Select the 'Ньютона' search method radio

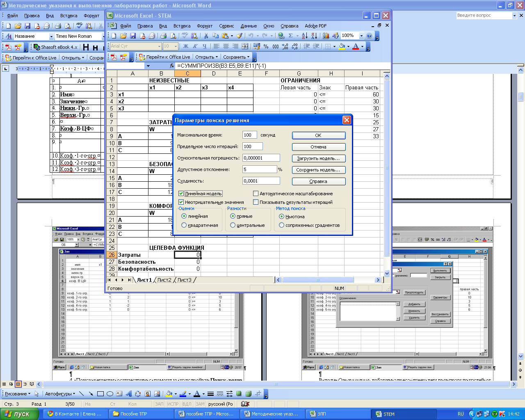pyautogui.click(x=281, y=216)
